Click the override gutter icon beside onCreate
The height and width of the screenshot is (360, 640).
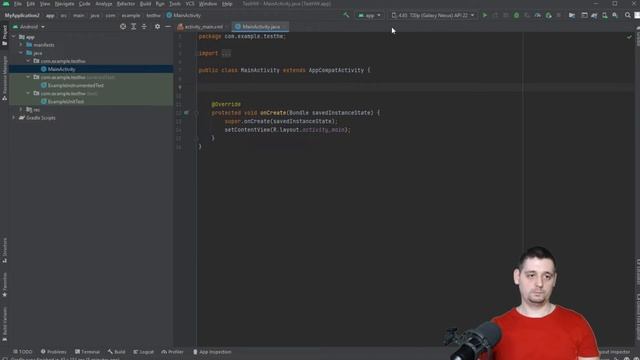click(x=186, y=113)
